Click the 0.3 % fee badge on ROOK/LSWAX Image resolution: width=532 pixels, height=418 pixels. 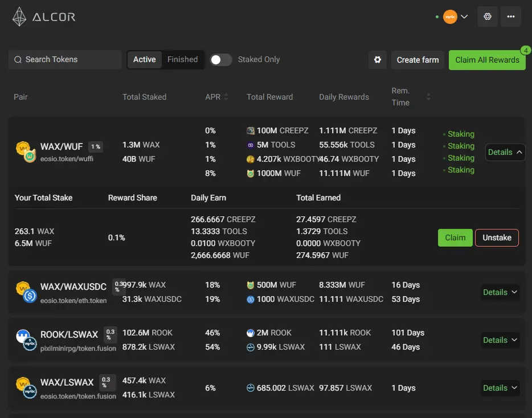point(111,334)
